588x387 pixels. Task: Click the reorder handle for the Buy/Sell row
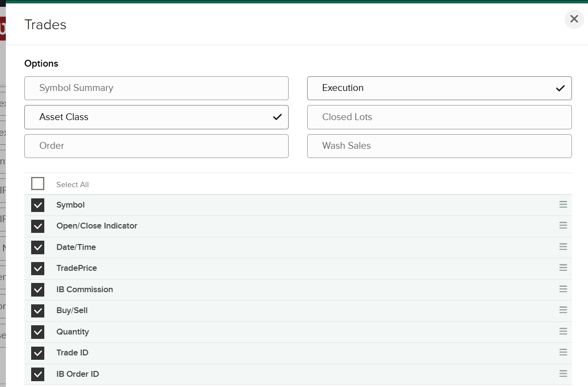563,310
